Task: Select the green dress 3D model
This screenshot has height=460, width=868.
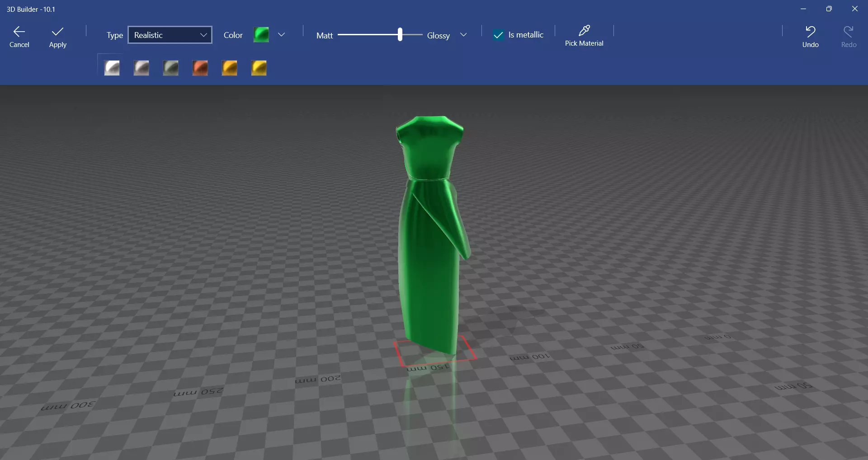Action: click(429, 235)
